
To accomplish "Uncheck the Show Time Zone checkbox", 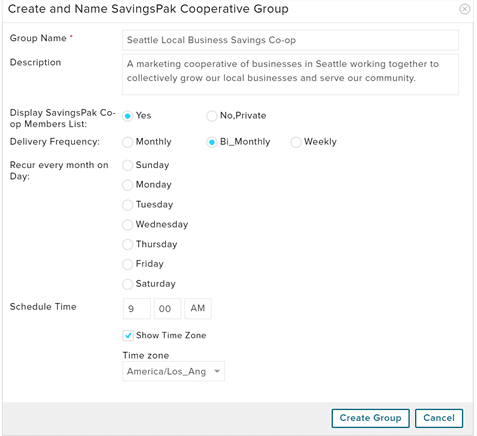I will tap(128, 335).
